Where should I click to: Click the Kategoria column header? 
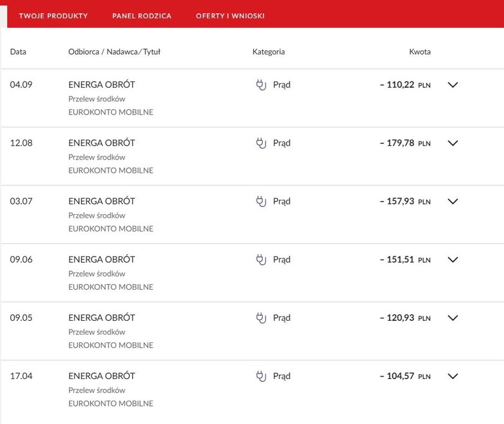pyautogui.click(x=268, y=52)
